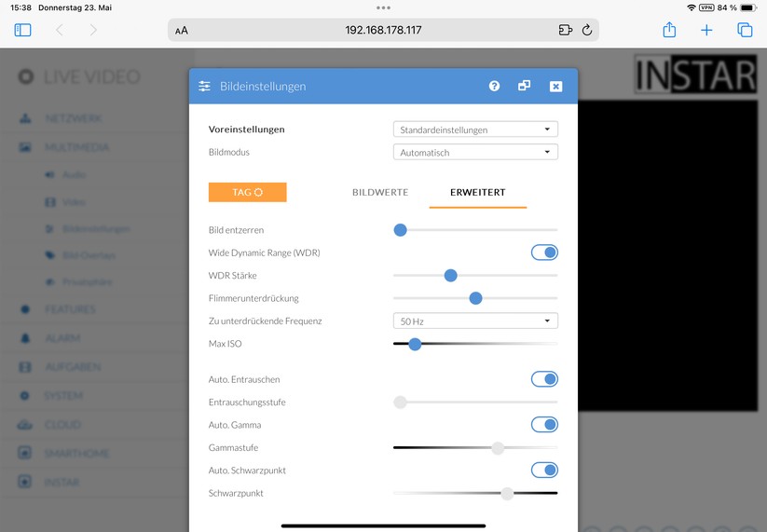
Task: Click the Entrauschungsstufe slider
Action: (x=475, y=402)
